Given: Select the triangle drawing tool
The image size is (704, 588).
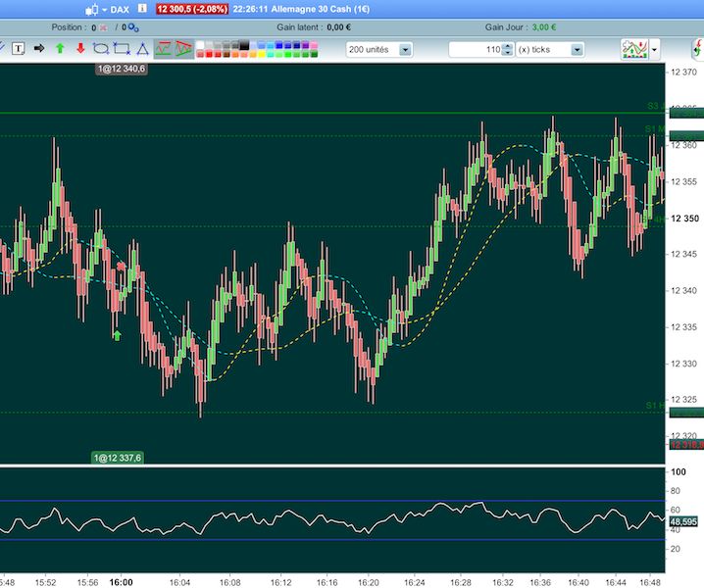Looking at the screenshot, I should click(x=143, y=49).
